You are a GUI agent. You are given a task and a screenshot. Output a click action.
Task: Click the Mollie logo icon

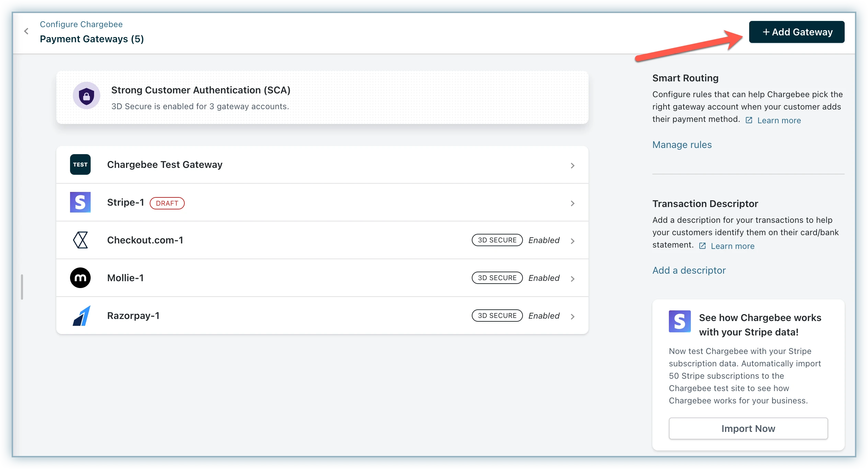(80, 278)
